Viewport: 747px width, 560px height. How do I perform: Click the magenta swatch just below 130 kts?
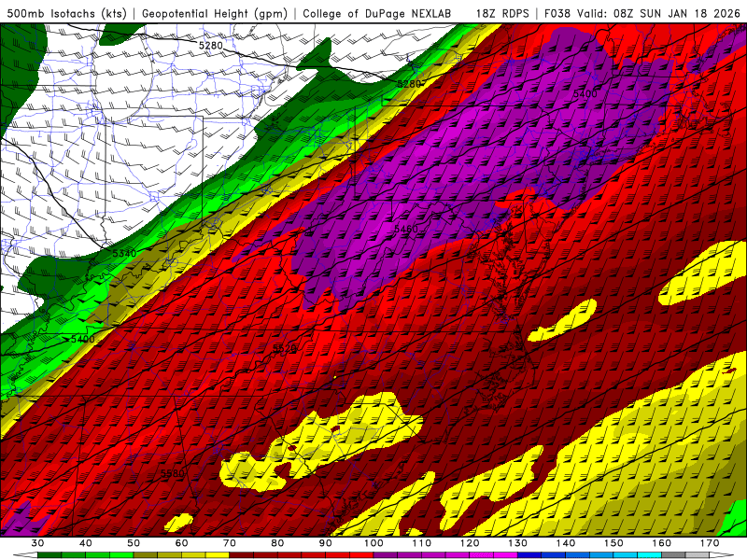click(x=505, y=555)
